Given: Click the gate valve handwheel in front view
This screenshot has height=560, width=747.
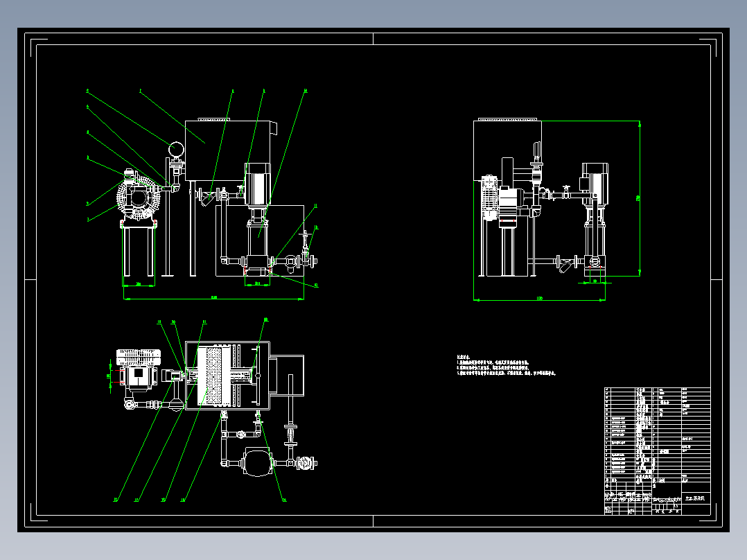Looking at the screenshot, I should click(304, 234).
